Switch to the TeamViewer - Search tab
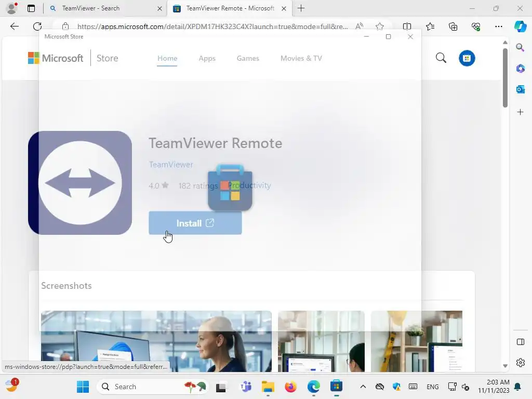 click(106, 8)
